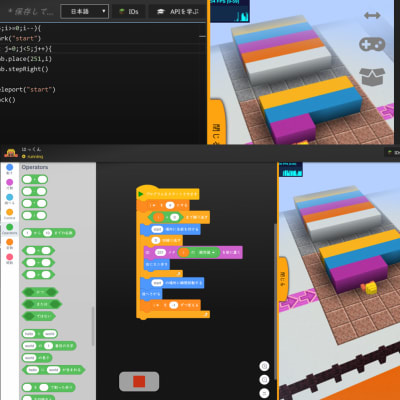This screenshot has height=400, width=400.
Task: Click the start field in teleport block
Action: 157,283
